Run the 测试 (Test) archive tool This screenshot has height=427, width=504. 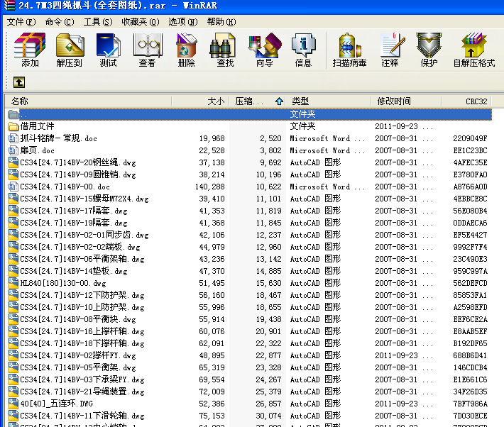point(108,50)
